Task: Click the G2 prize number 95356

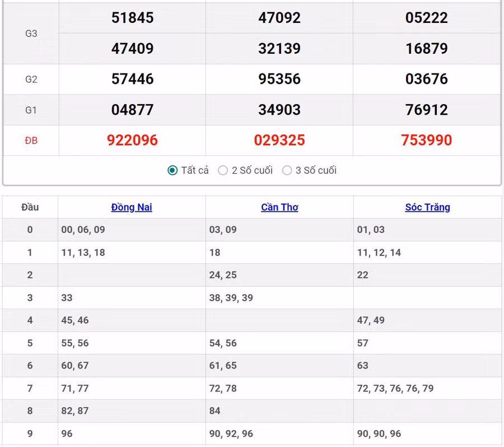Action: (x=279, y=79)
